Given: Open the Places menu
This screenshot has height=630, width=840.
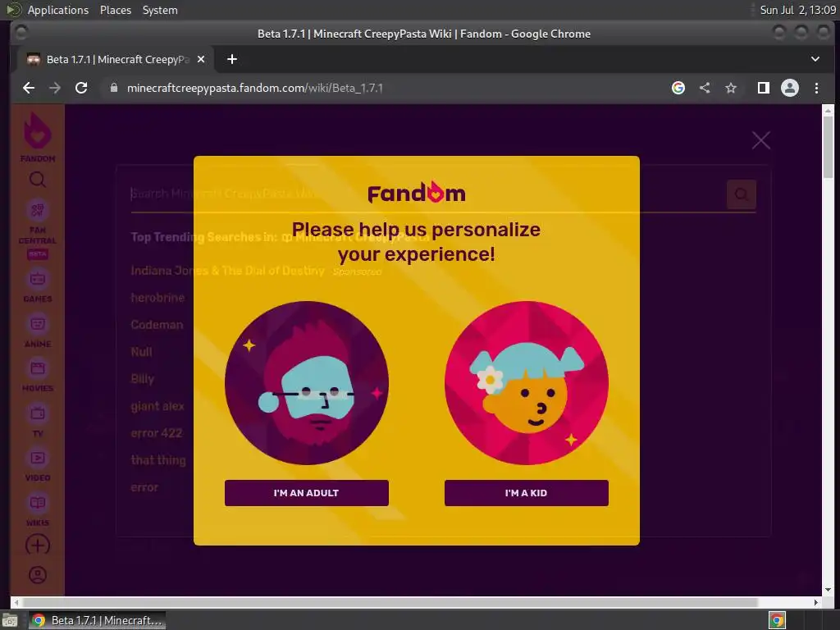Looking at the screenshot, I should pyautogui.click(x=116, y=10).
